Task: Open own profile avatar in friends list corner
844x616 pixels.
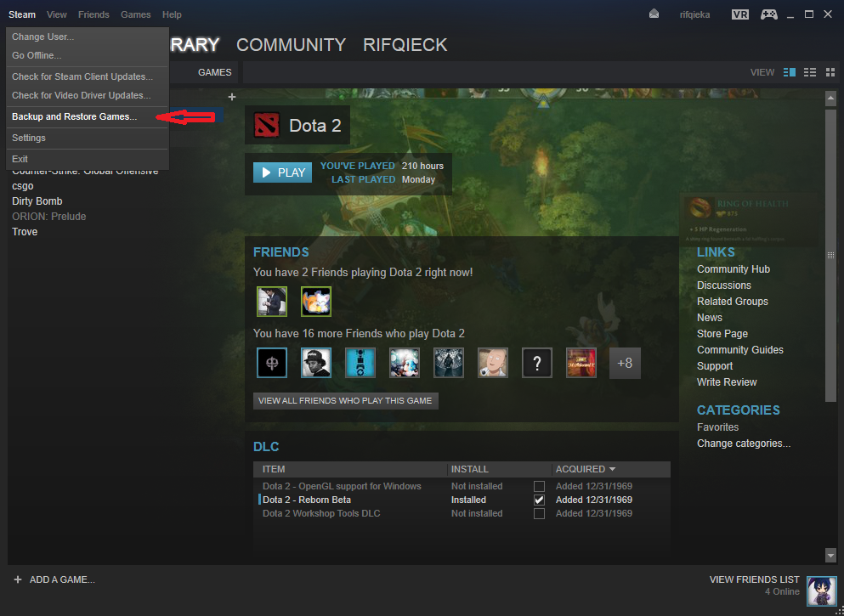Action: 822,591
